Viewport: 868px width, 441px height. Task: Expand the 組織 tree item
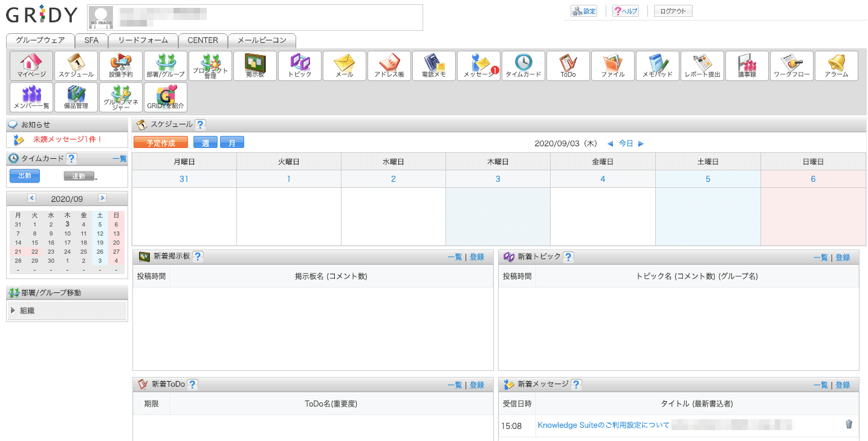coord(13,311)
